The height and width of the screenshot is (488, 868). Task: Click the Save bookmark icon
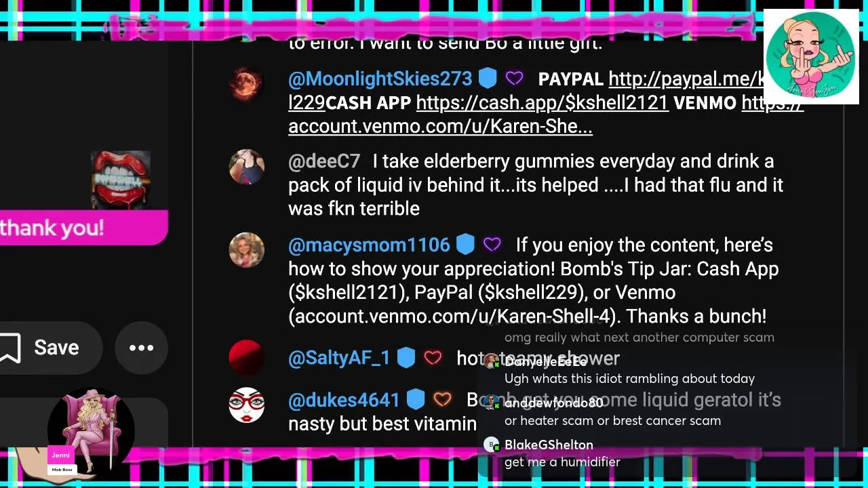(x=9, y=348)
